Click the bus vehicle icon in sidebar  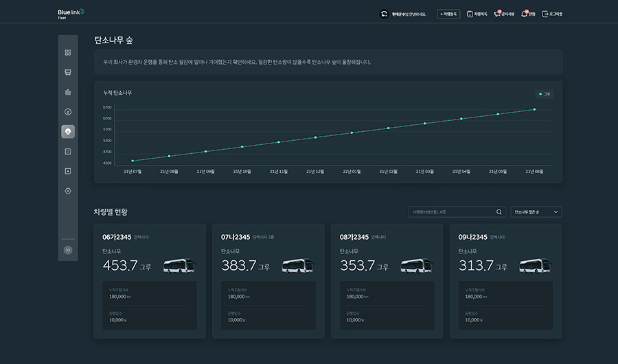click(x=68, y=72)
